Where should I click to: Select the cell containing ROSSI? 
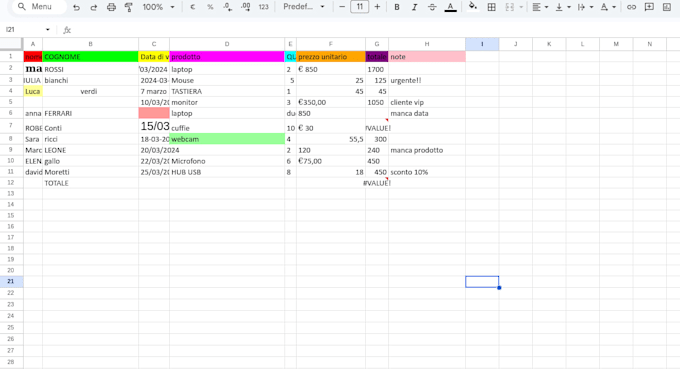click(x=90, y=69)
